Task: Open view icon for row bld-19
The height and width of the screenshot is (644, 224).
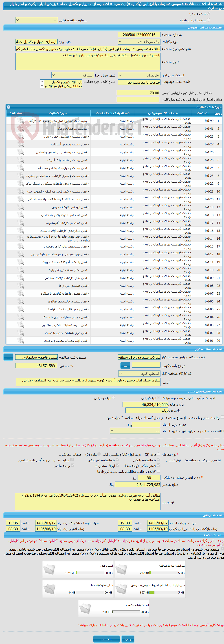Action: point(20,207)
